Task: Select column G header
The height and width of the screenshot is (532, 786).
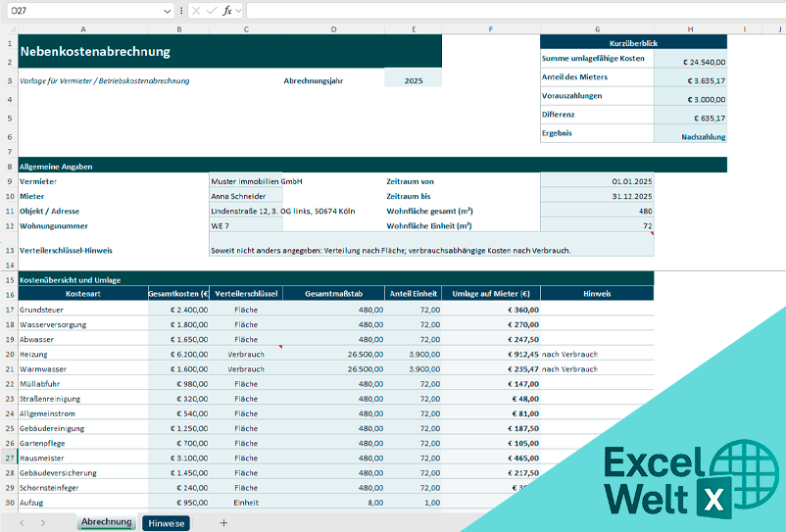Action: tap(597, 29)
